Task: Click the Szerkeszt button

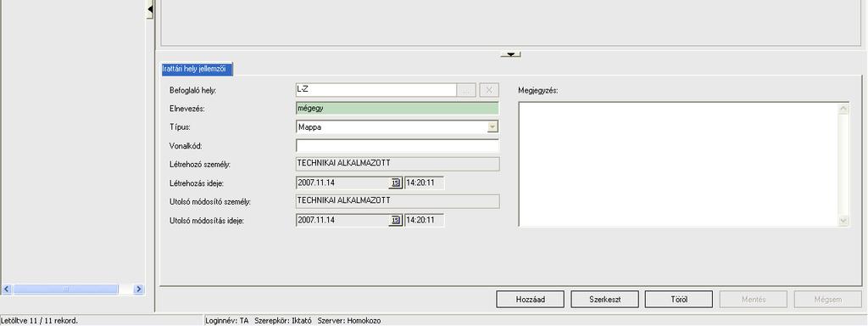Action: (604, 300)
